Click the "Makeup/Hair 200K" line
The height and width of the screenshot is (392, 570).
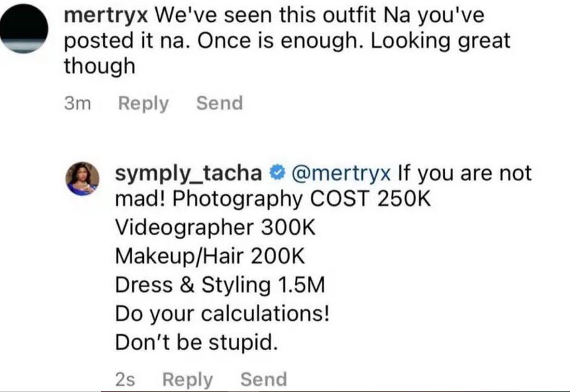point(209,257)
